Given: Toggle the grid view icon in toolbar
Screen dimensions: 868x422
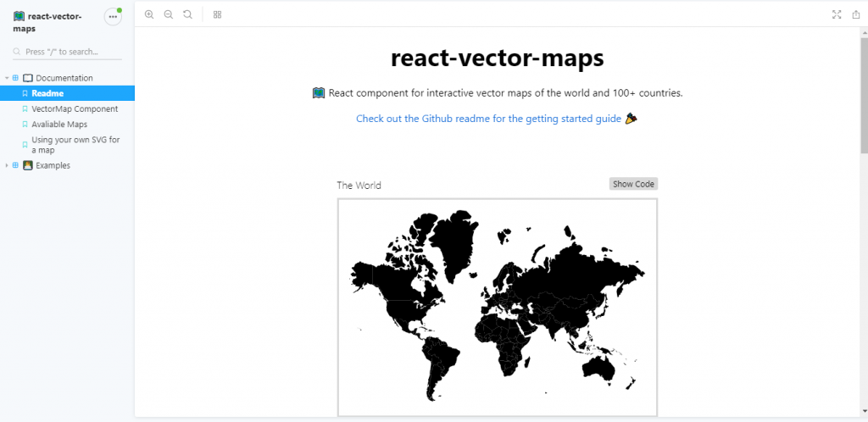Looking at the screenshot, I should 218,14.
